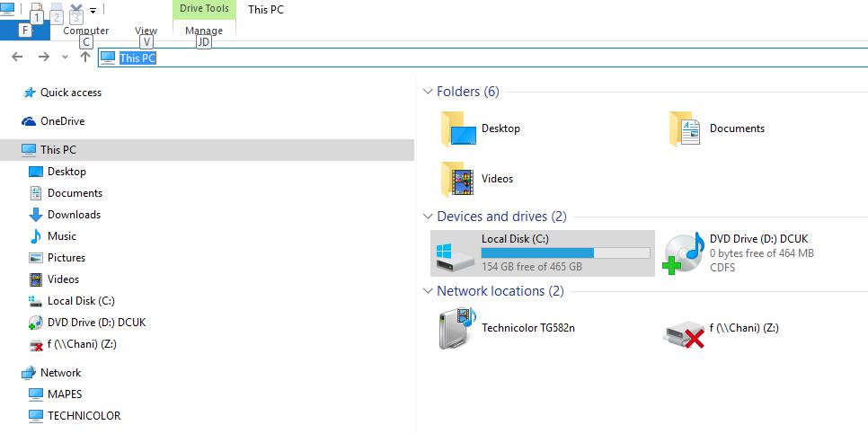Open the Local Disk (C:) drive tile
Image resolution: width=868 pixels, height=434 pixels.
(x=543, y=253)
